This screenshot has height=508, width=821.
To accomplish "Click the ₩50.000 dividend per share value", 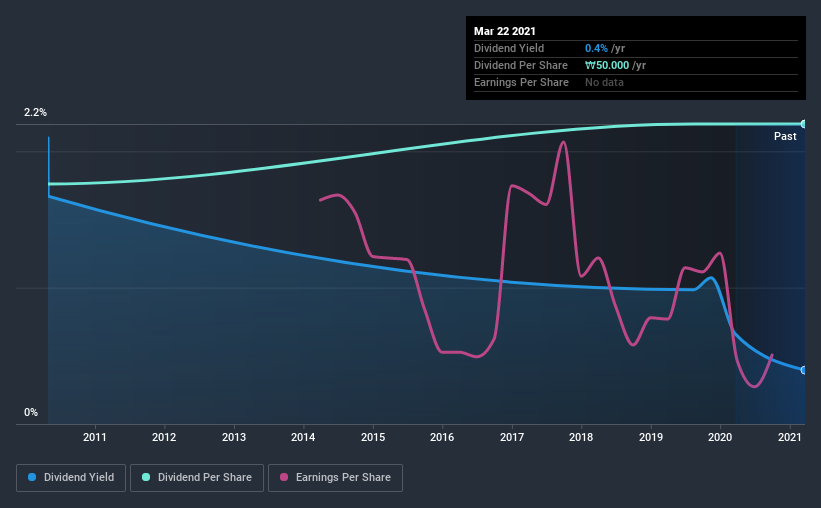I will pyautogui.click(x=607, y=65).
